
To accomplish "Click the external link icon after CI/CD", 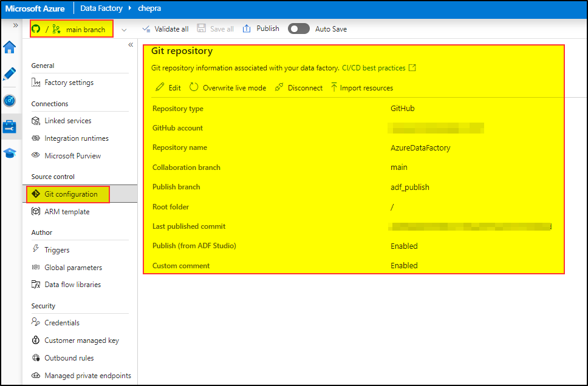I will (x=412, y=68).
